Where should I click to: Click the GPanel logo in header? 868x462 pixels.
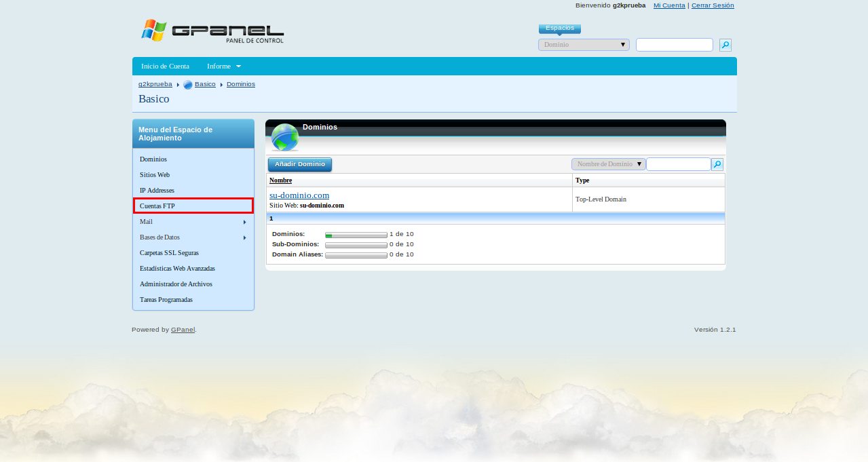point(212,31)
